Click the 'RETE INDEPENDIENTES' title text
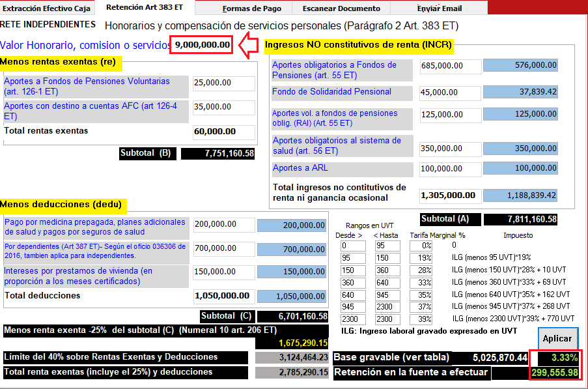This screenshot has width=588, height=389. click(x=48, y=24)
